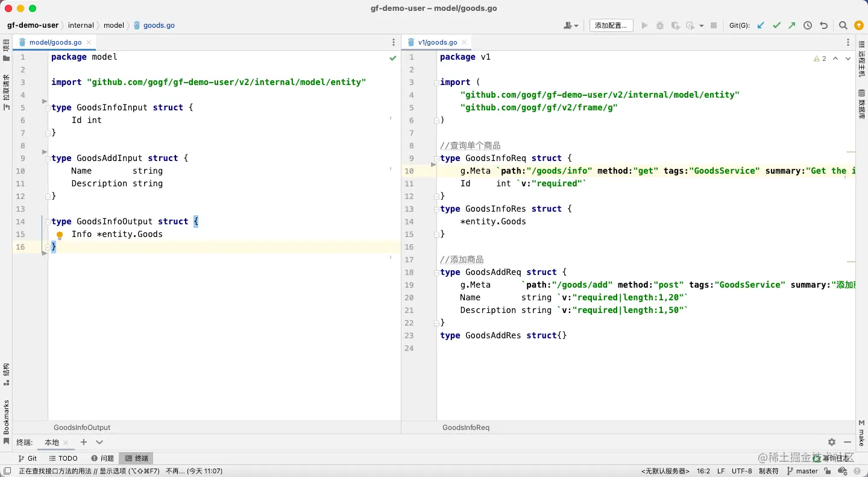Image resolution: width=868 pixels, height=477 pixels.
Task: Open the code-with-me user dropdown
Action: [x=570, y=25]
